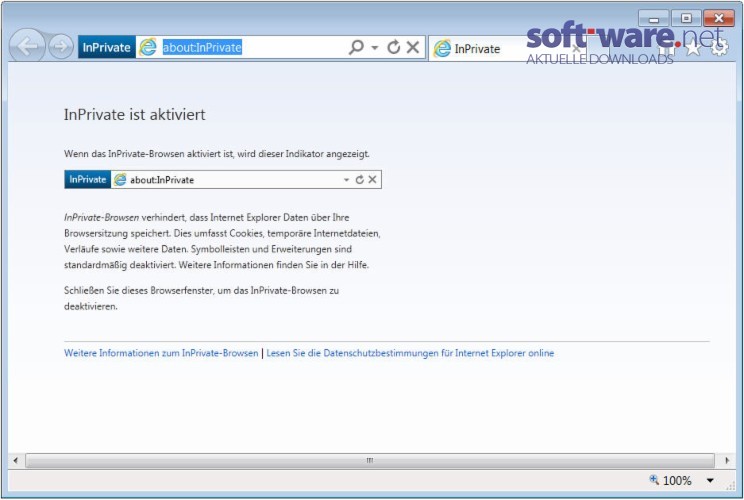This screenshot has width=744, height=500.
Task: Open the Tools gear menu
Action: point(719,47)
